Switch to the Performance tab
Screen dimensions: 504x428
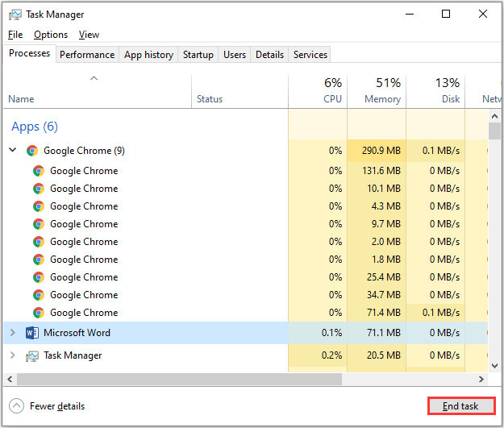click(x=87, y=55)
